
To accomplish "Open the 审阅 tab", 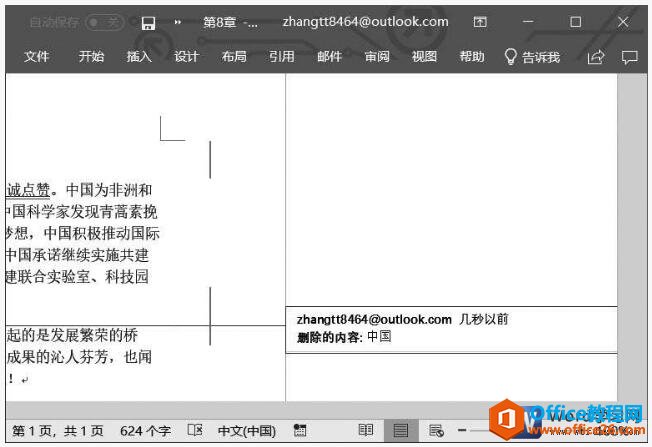I will click(377, 56).
